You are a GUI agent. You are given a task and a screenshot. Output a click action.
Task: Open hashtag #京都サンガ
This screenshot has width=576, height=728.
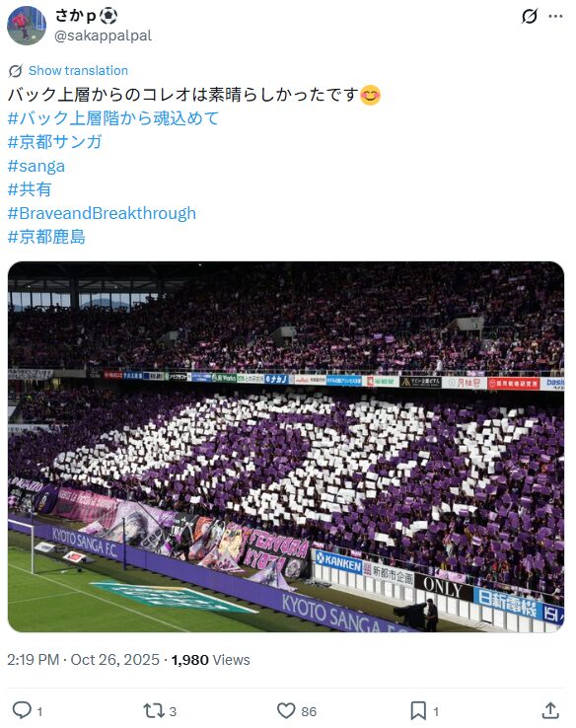(x=55, y=142)
